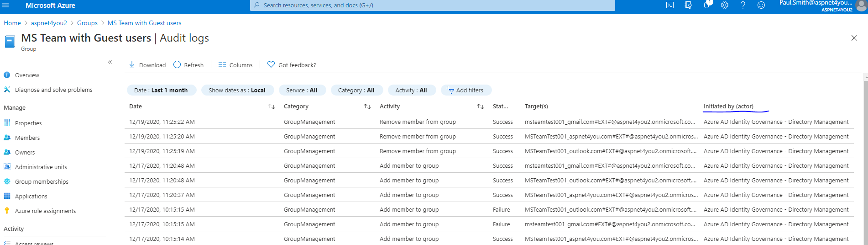Click the Download label in the toolbar

[x=152, y=65]
